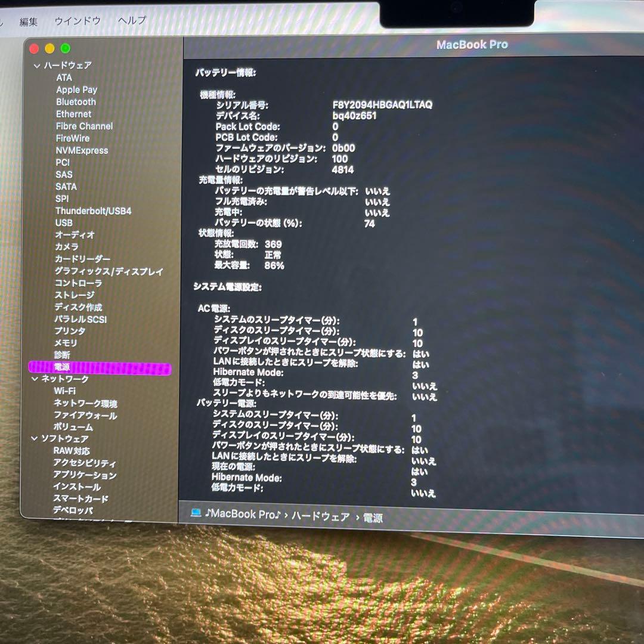Select "Bluetooth" in the hardware sidebar
The height and width of the screenshot is (644, 644).
tap(75, 101)
